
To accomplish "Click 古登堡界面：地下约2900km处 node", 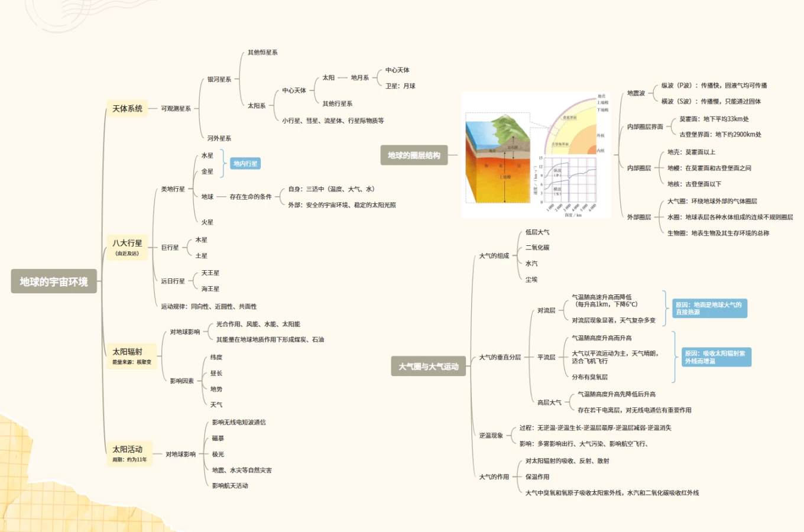I will (721, 135).
